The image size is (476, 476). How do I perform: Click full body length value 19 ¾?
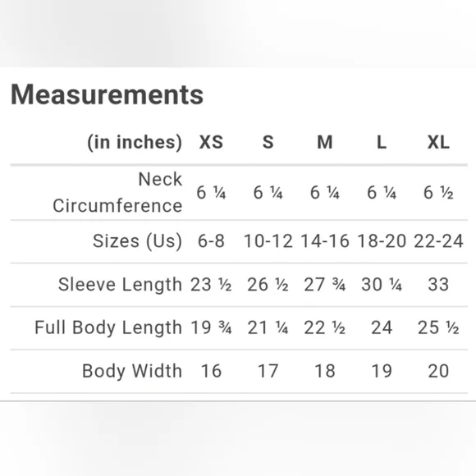(211, 327)
